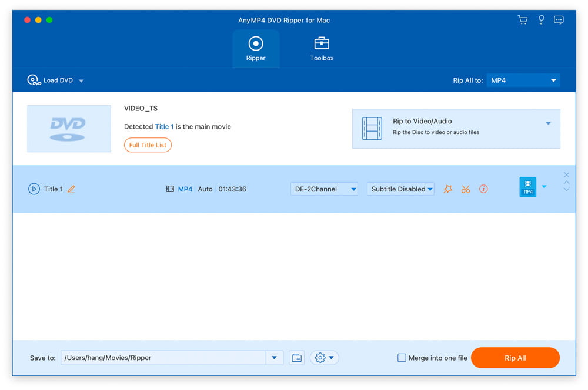Open the DE-2Channel audio track dropdown
This screenshot has width=588, height=390.
coord(324,189)
